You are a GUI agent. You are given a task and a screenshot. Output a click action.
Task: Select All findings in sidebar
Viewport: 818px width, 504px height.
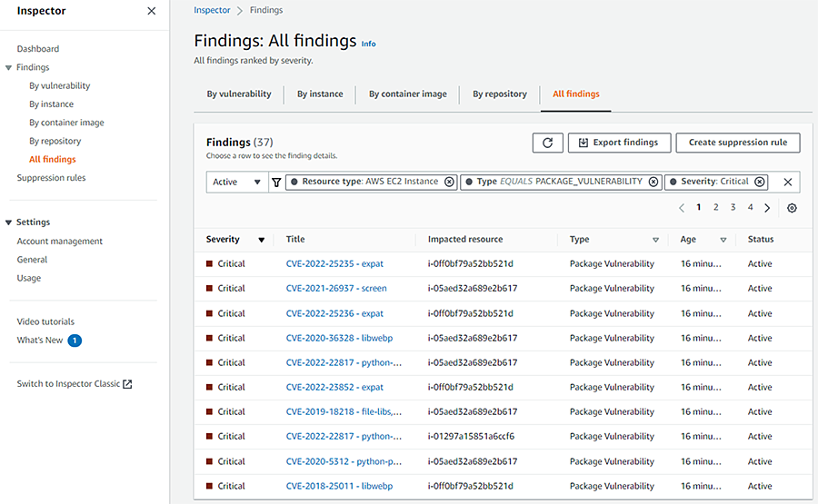[52, 160]
